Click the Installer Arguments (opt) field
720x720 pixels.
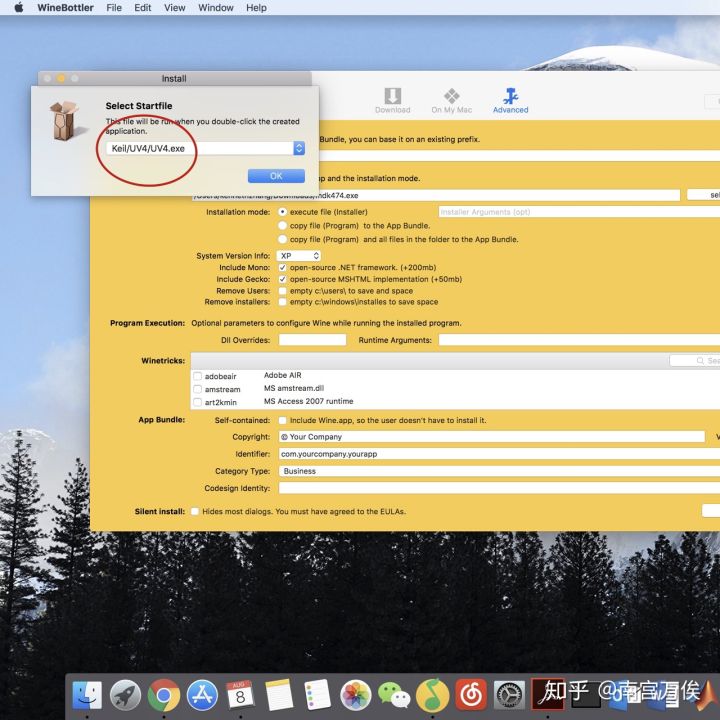[579, 212]
